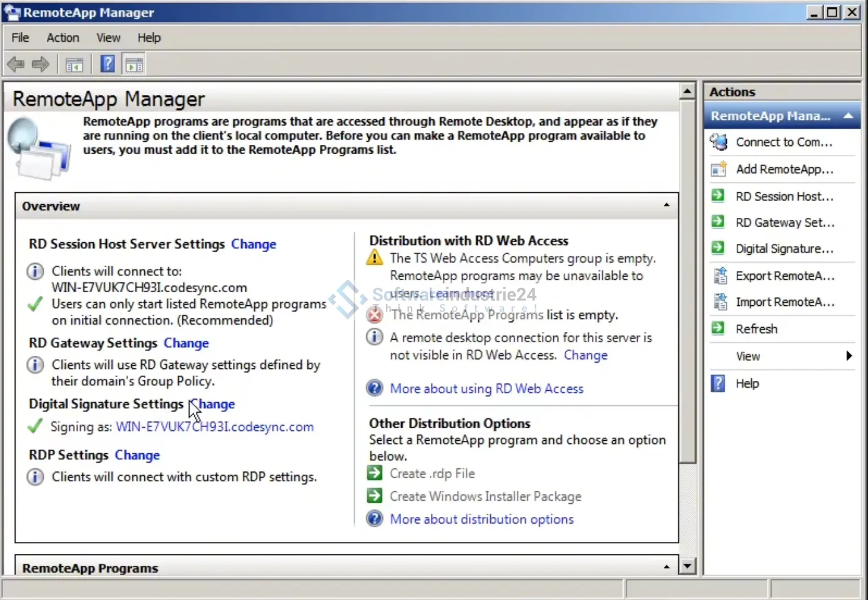Viewport: 868px width, 600px height.
Task: Click Change next to RDP Settings
Action: 137,455
